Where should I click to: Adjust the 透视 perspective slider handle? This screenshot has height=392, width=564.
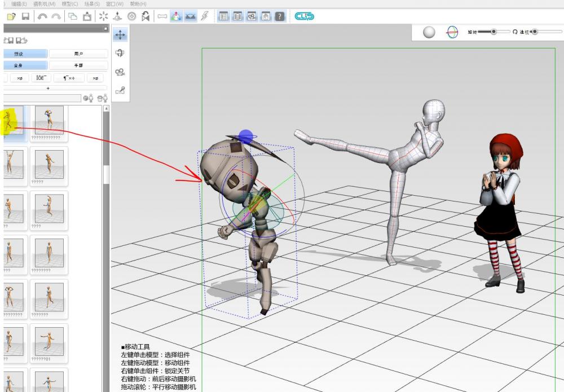[535, 32]
